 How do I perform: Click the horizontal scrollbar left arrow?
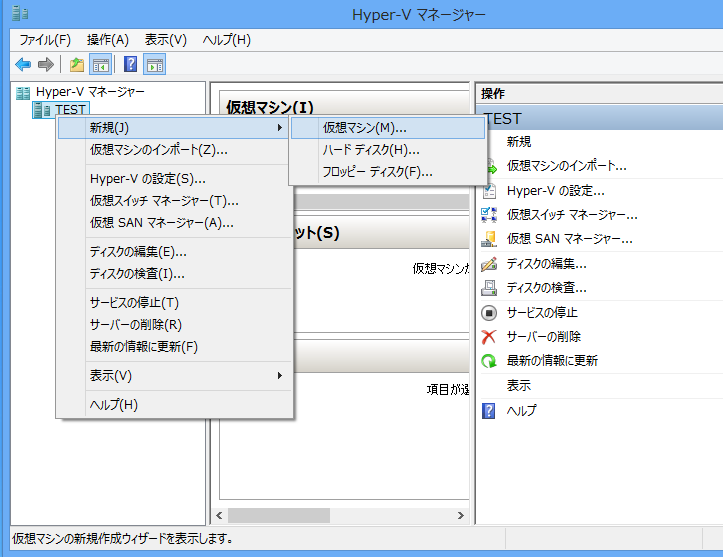219,516
